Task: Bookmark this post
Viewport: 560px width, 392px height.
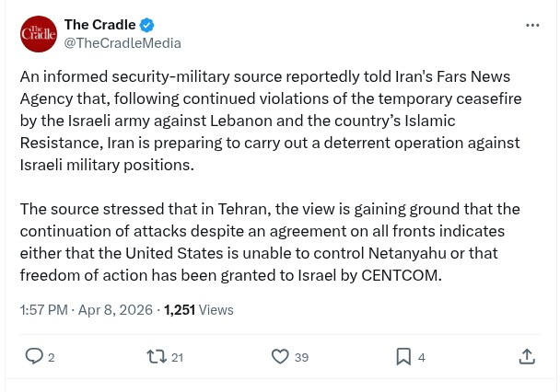Action: tap(403, 356)
